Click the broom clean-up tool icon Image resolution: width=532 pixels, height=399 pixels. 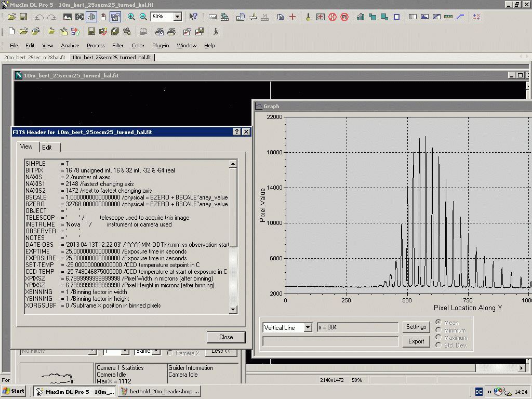309,17
